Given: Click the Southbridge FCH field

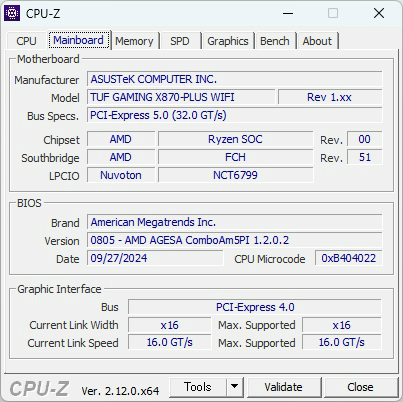Looking at the screenshot, I should (x=235, y=157).
